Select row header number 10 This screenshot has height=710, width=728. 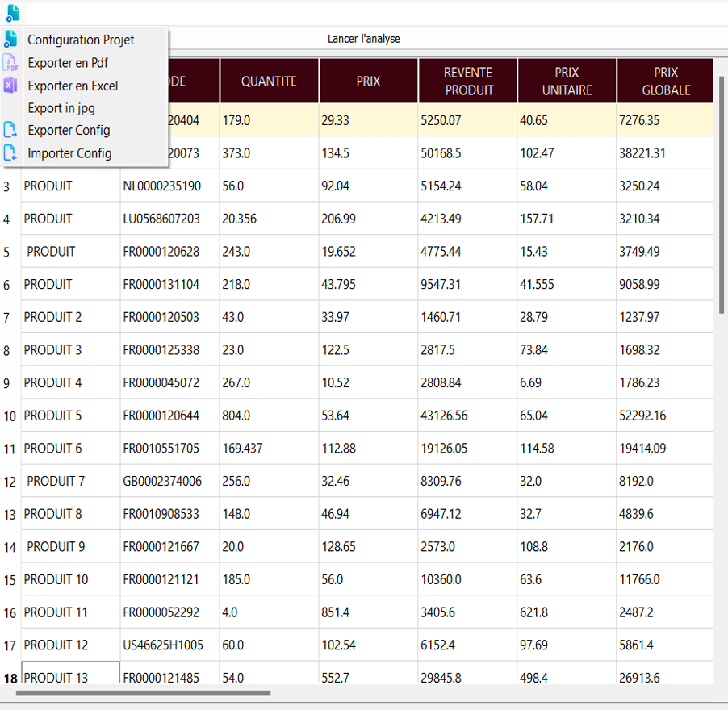10,416
